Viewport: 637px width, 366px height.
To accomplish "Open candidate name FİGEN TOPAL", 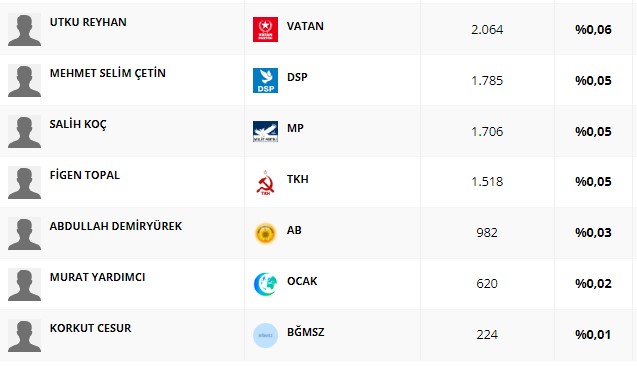I will (84, 175).
